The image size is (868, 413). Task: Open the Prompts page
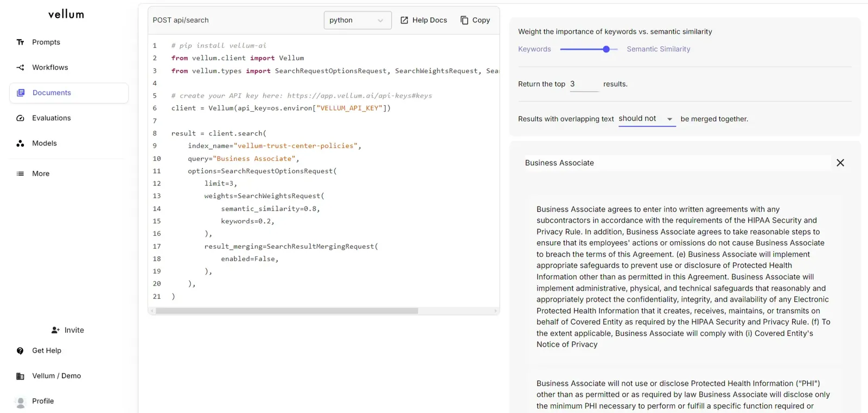pyautogui.click(x=46, y=42)
